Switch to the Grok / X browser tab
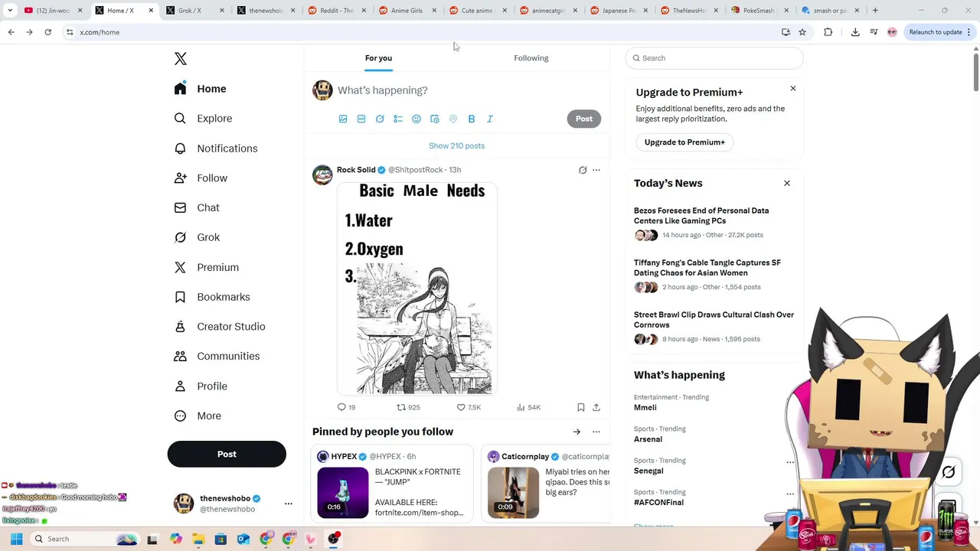 (194, 11)
